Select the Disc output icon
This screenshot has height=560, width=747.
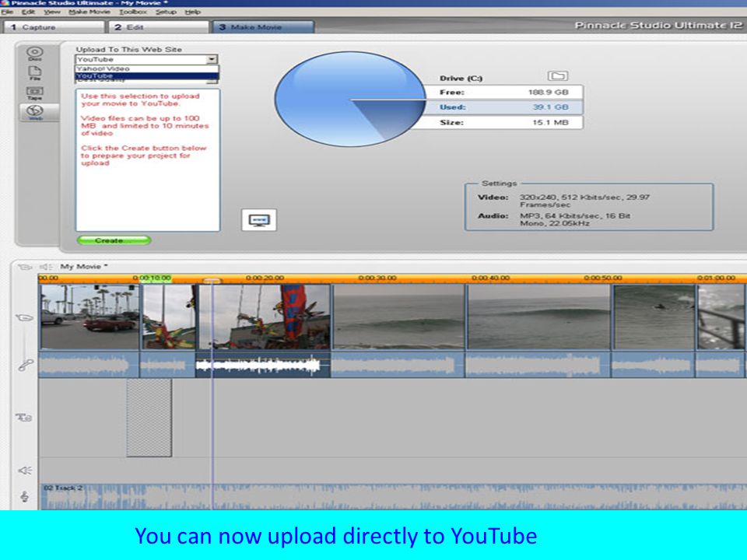34,53
